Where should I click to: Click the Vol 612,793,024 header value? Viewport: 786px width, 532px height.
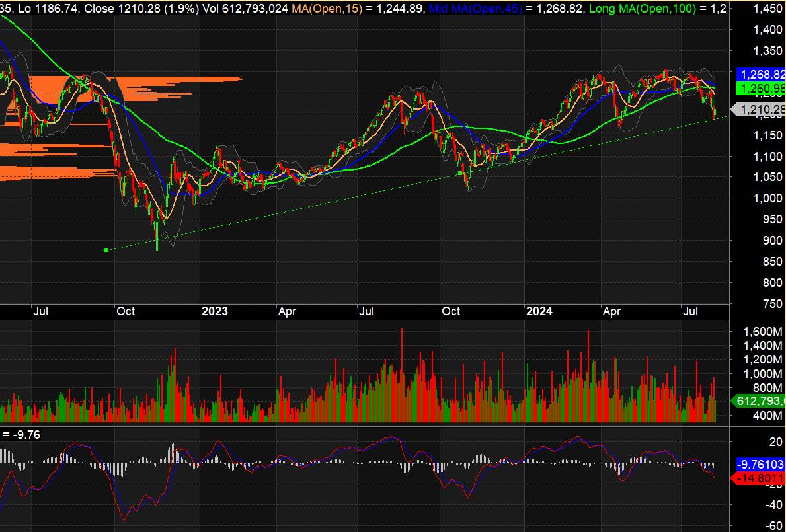(x=245, y=8)
